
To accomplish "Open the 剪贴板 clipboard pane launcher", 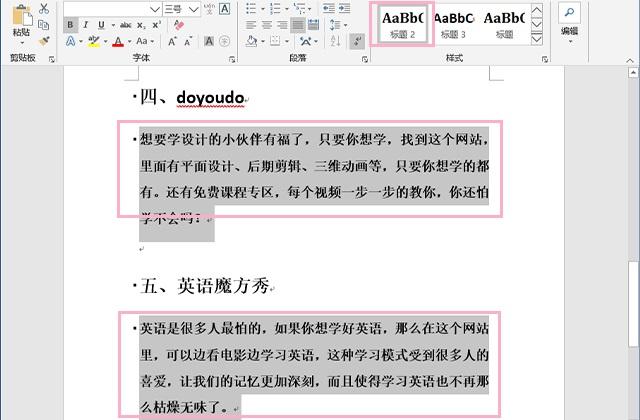I will pyautogui.click(x=52, y=60).
